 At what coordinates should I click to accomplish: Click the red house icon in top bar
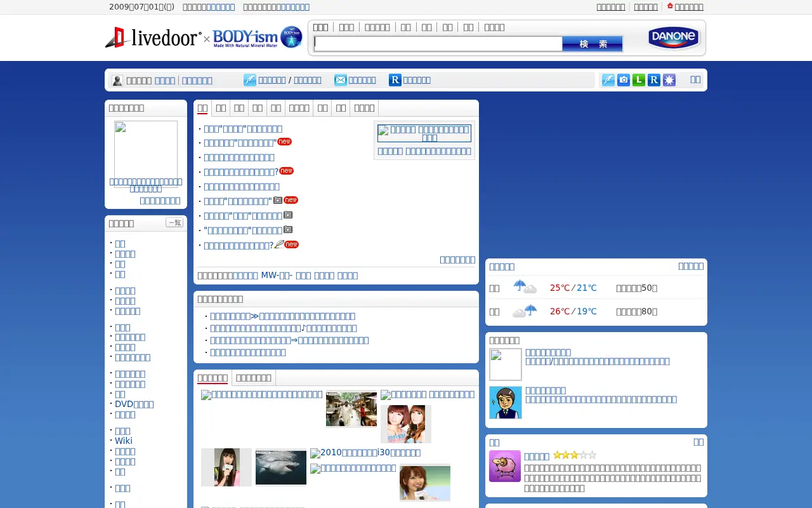(670, 6)
